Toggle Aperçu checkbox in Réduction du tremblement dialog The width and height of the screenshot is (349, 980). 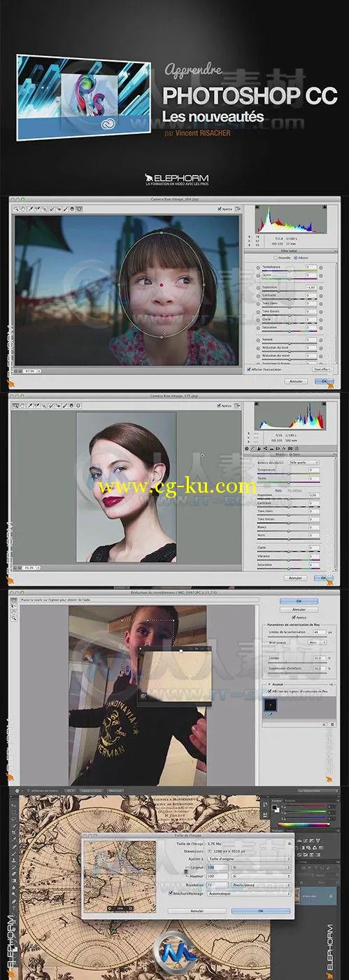[294, 617]
